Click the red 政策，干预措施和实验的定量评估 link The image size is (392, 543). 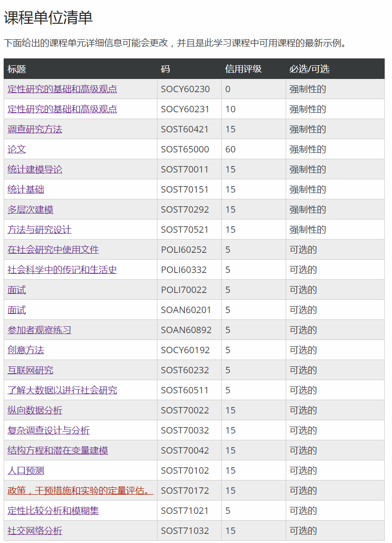[x=80, y=491]
